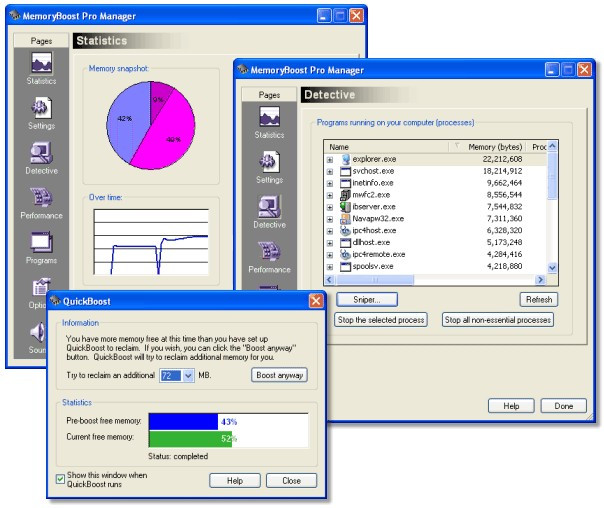This screenshot has width=604, height=508.
Task: Open Sound page icon in back window
Action: point(37,333)
